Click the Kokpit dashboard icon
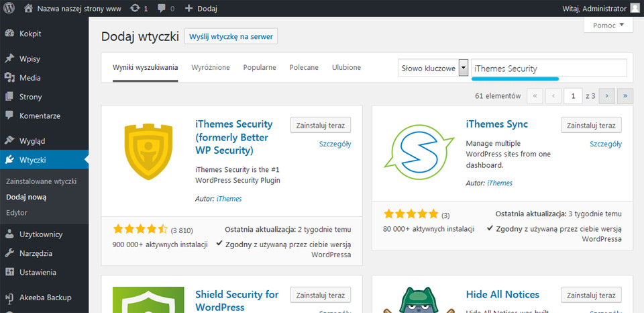This screenshot has width=644, height=313. coord(9,34)
